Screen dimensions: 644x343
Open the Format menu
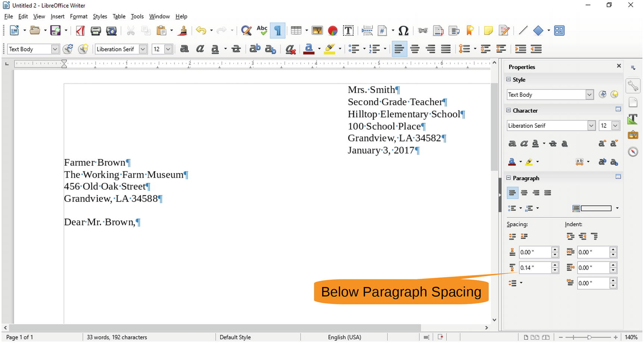pyautogui.click(x=79, y=16)
